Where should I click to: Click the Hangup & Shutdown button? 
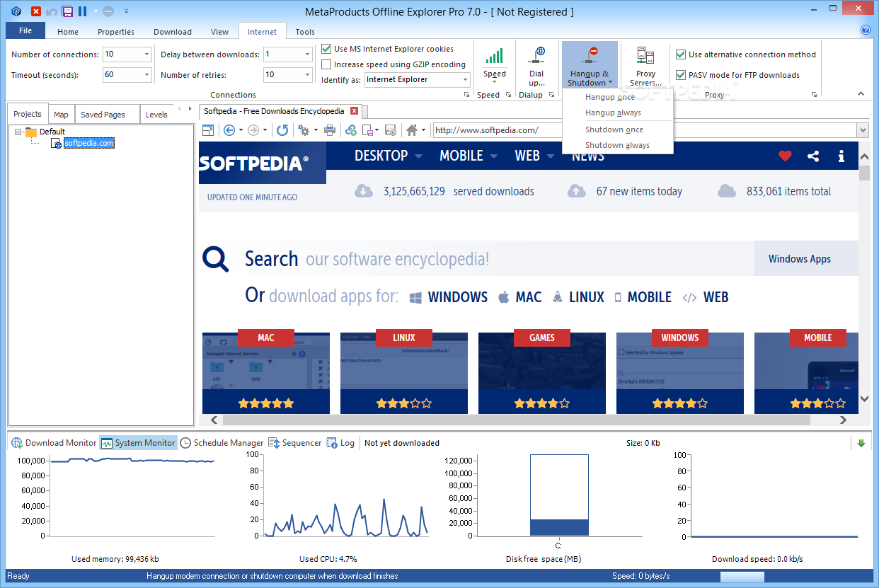590,65
